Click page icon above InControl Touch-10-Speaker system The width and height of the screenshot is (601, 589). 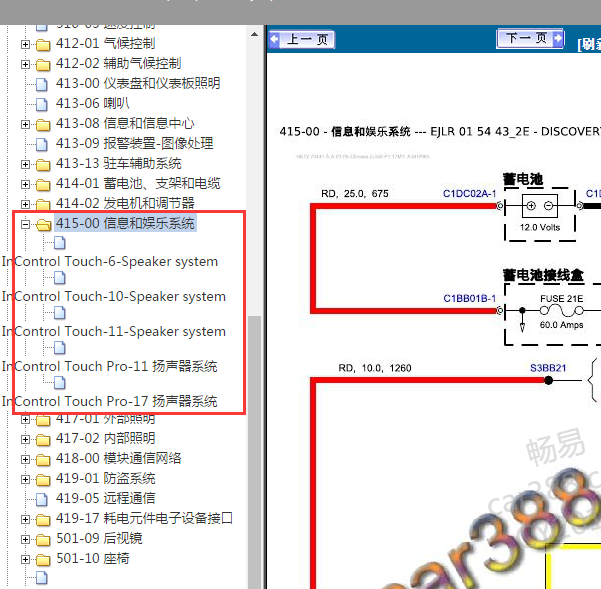[59, 277]
